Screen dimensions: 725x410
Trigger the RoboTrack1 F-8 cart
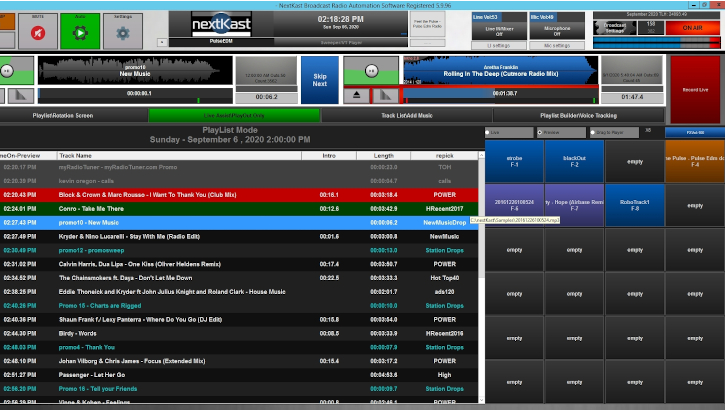point(635,205)
